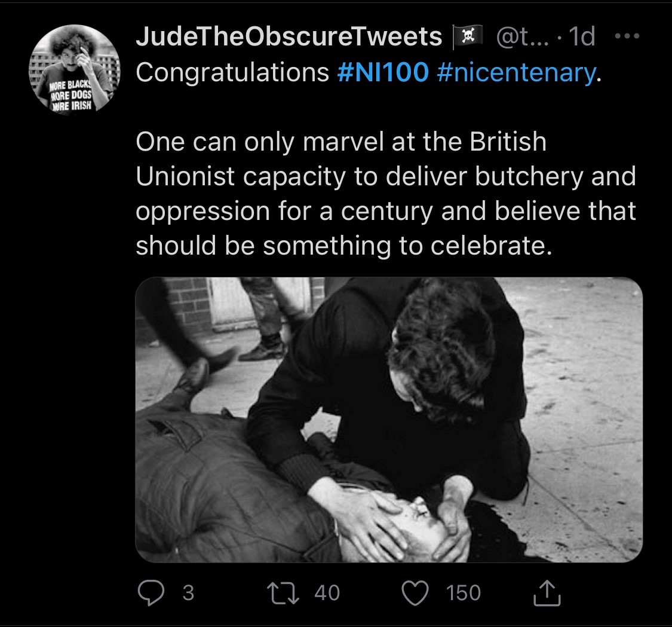Screen dimensions: 672x627
Task: Click the pirate flag emoji beside username
Action: pyautogui.click(x=468, y=38)
